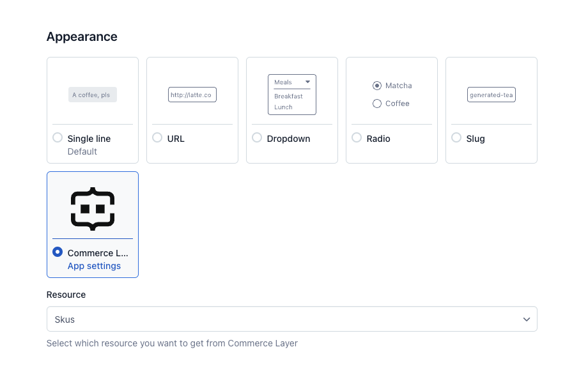Select the Radio appearance option

pyautogui.click(x=357, y=137)
